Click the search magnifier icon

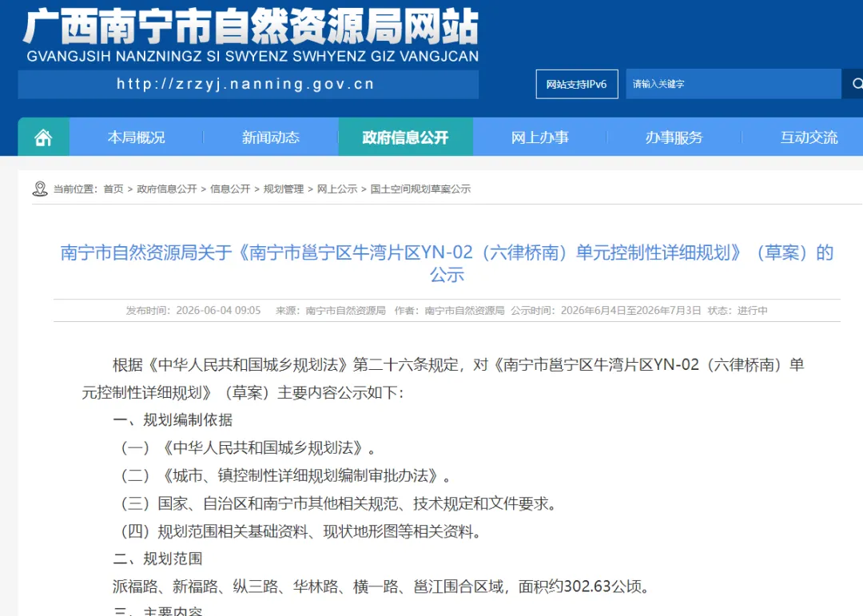tap(857, 84)
